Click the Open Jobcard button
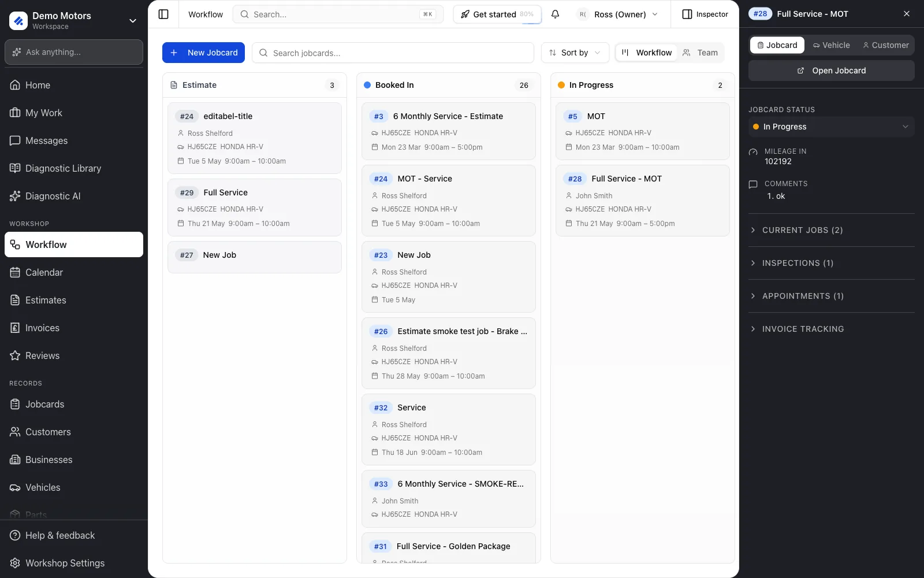 point(832,71)
